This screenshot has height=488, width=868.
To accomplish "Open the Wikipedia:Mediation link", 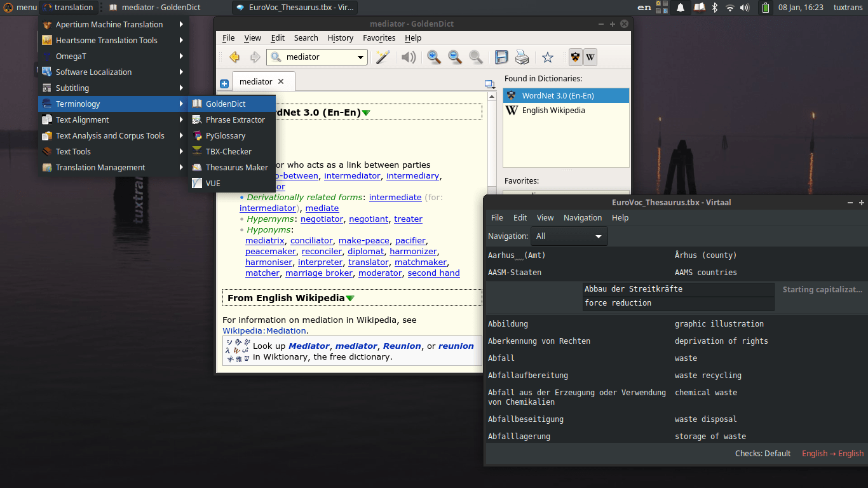I will click(x=264, y=330).
